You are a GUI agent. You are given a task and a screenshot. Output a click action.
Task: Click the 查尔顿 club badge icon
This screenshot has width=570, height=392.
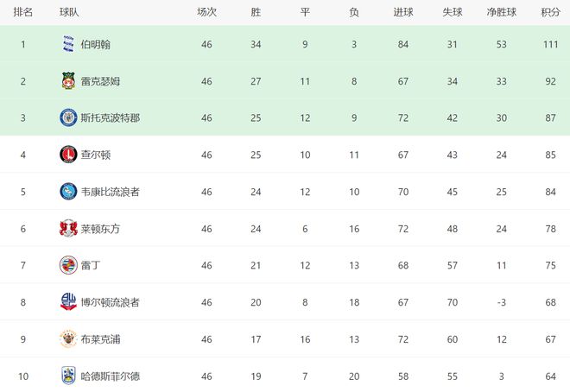click(x=68, y=155)
